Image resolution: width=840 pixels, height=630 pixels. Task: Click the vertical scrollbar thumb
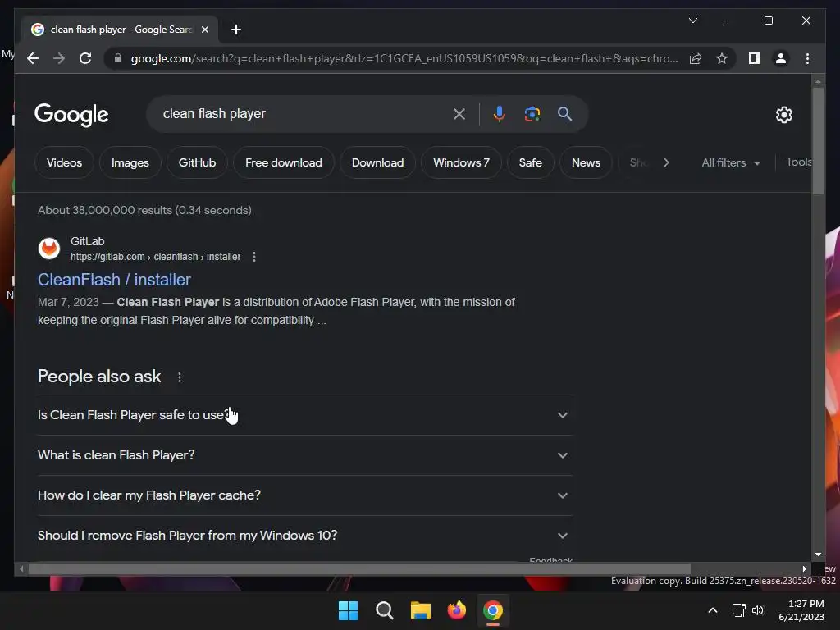coord(818,141)
